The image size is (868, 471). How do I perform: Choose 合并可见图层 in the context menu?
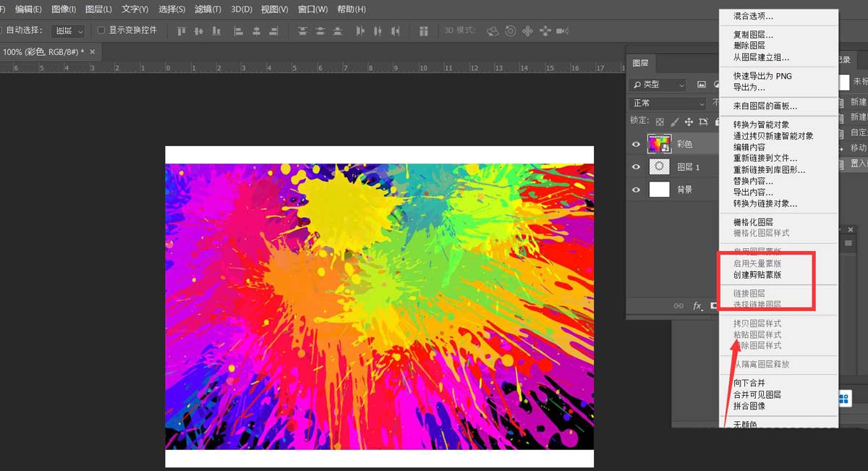(x=757, y=394)
